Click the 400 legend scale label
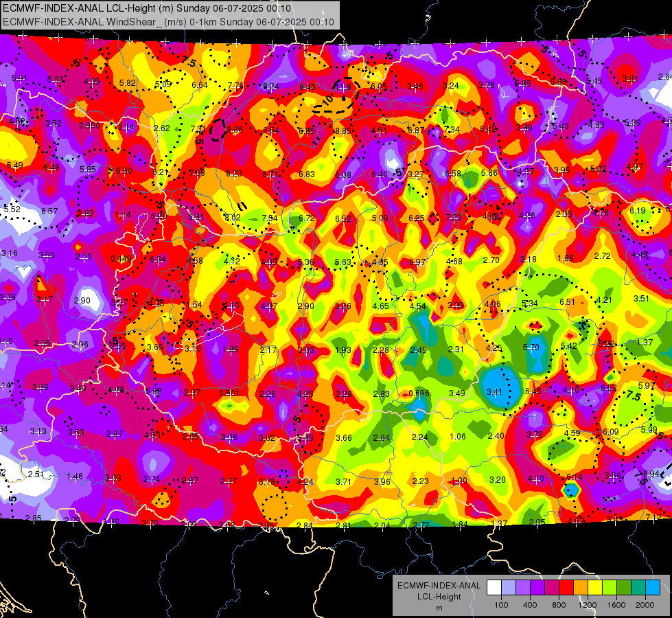 pos(530,605)
